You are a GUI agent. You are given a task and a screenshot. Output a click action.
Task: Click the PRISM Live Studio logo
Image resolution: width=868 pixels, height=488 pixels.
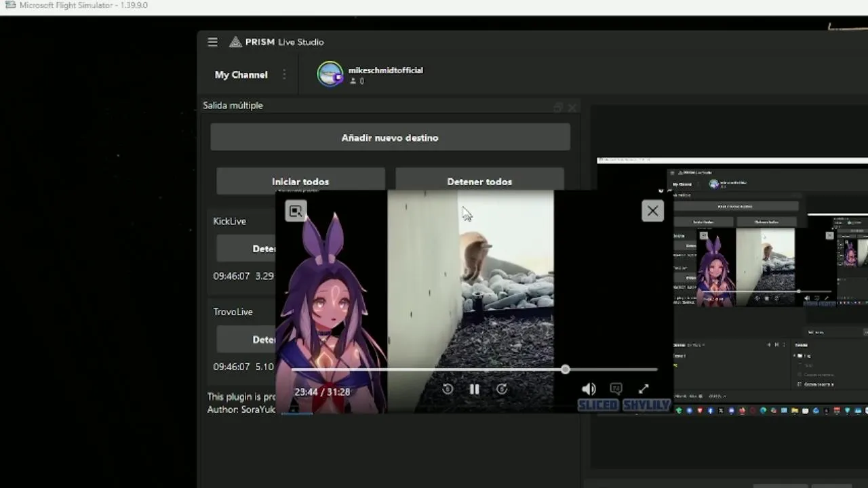click(x=276, y=42)
